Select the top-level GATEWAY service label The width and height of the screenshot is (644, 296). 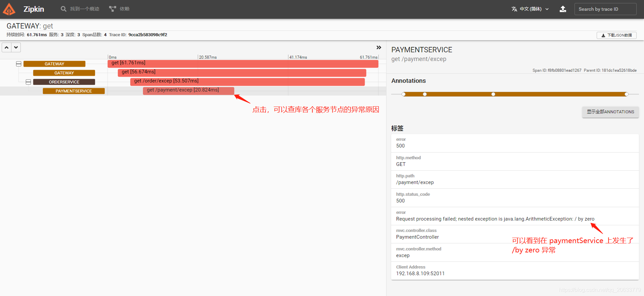(x=54, y=64)
